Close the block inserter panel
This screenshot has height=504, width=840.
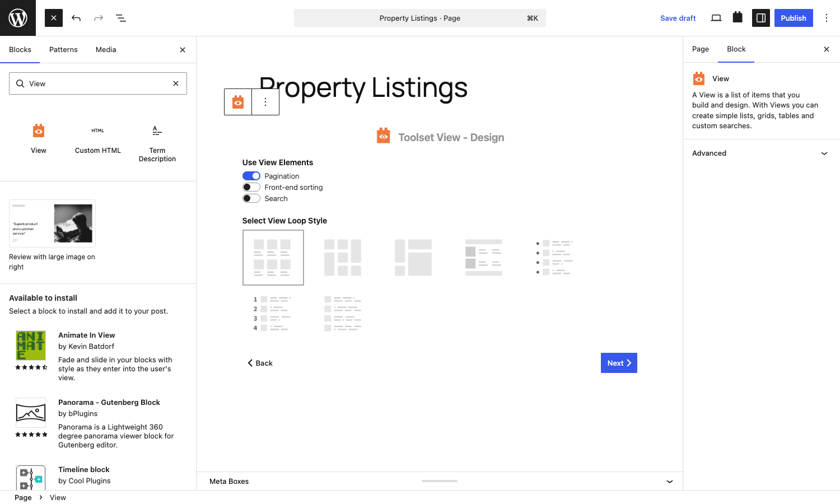(183, 50)
